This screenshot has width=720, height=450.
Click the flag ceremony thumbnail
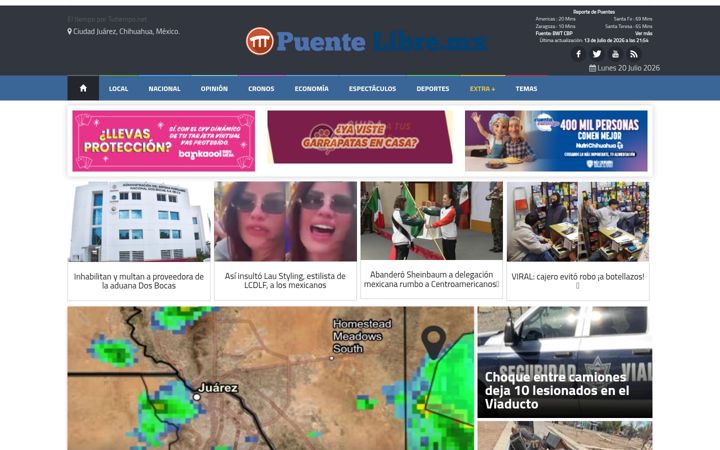pyautogui.click(x=432, y=220)
